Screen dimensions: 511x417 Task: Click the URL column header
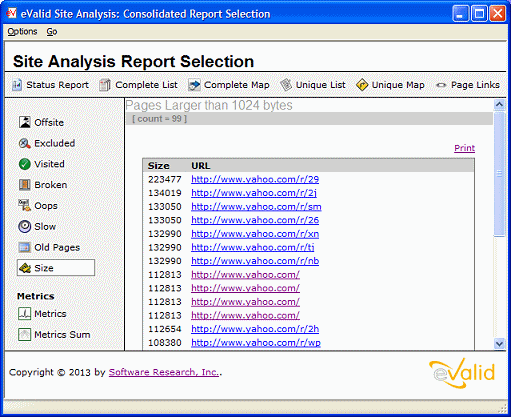201,166
